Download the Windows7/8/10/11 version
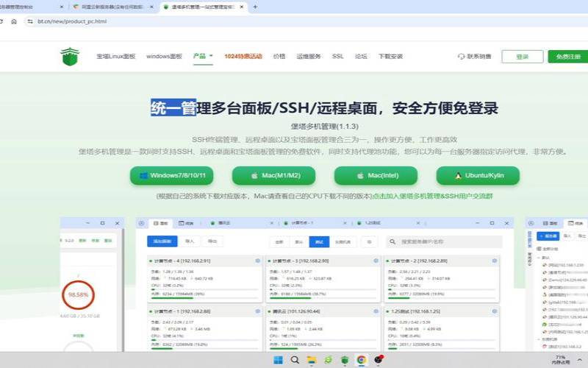The image size is (588, 368). coord(172,175)
